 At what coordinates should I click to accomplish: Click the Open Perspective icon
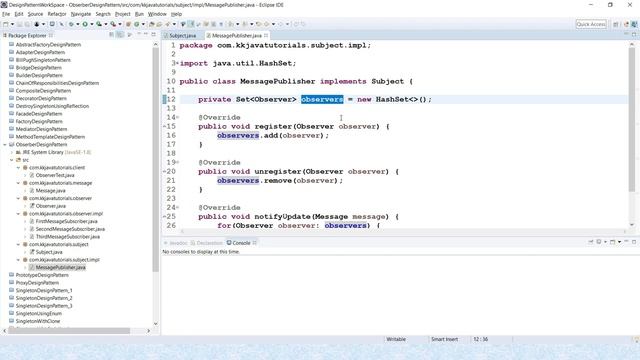coord(616,24)
